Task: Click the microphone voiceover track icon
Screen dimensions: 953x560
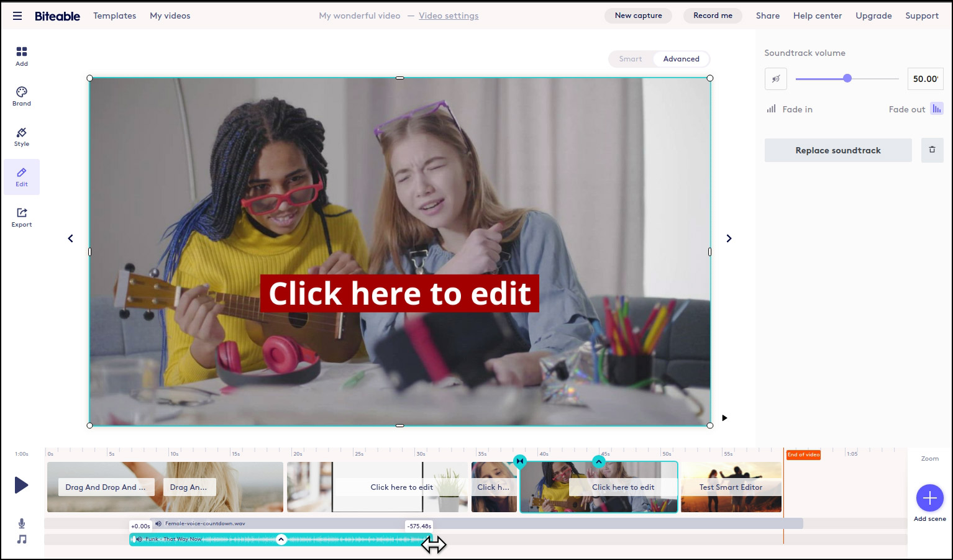Action: (22, 523)
